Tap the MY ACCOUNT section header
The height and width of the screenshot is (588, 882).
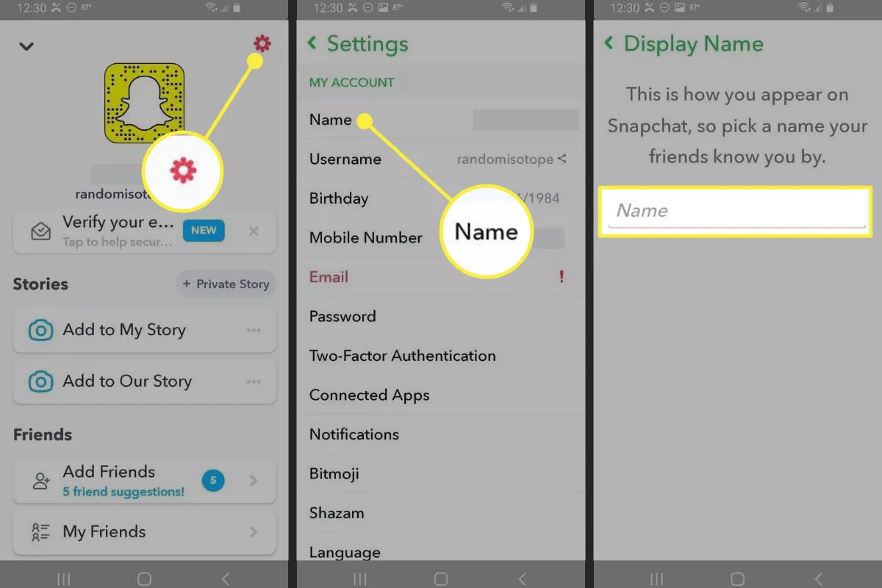click(351, 82)
